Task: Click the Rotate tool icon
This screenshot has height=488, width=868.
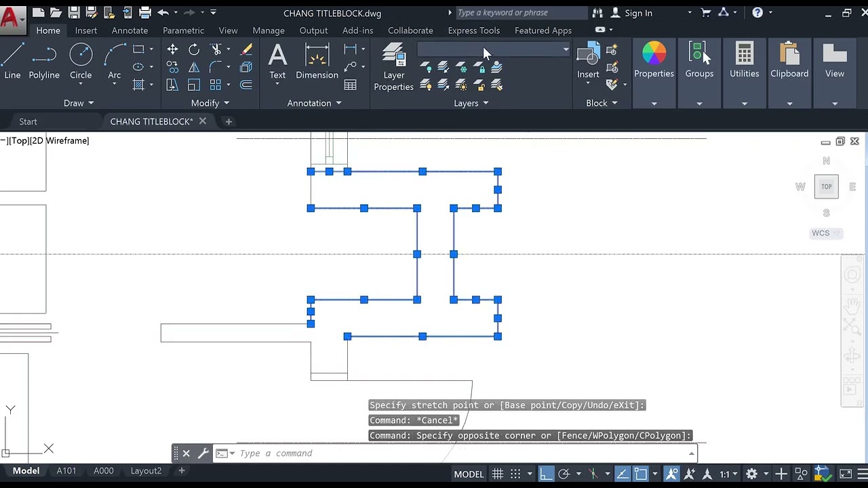Action: [x=194, y=49]
